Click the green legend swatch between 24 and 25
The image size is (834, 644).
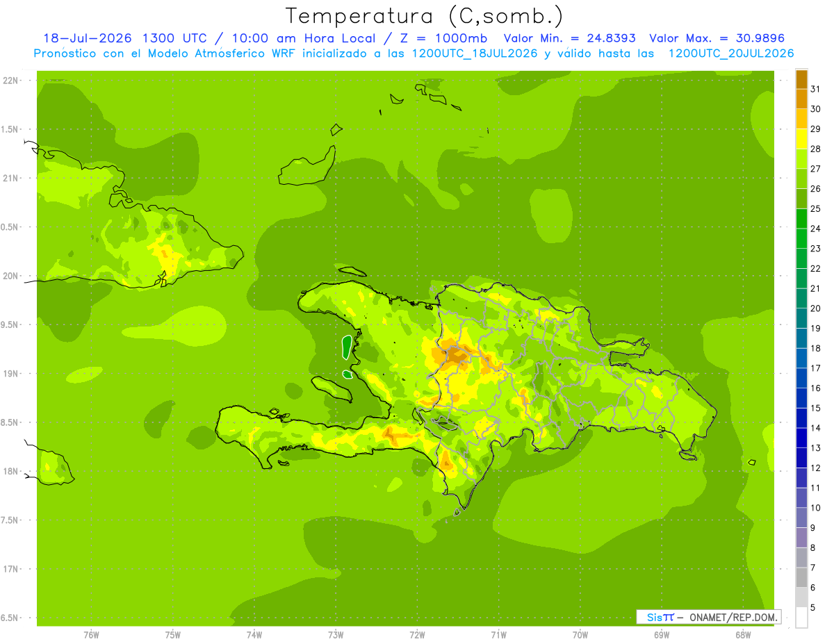[x=801, y=218]
